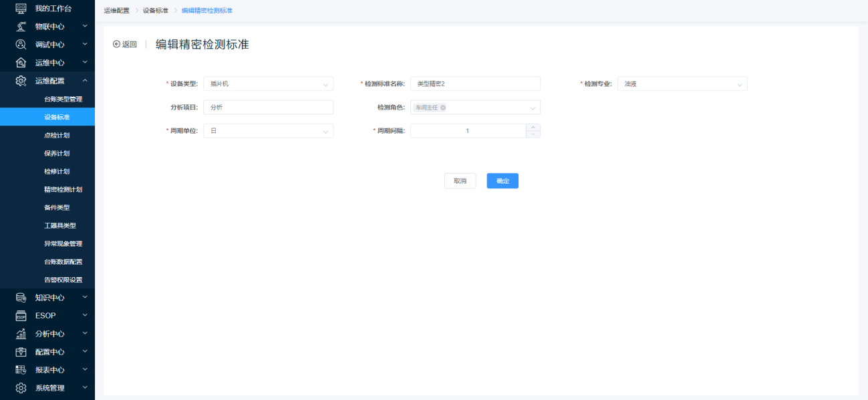Click the 调试中心 sidebar icon
Viewport: 868px width, 400px height.
pos(21,45)
